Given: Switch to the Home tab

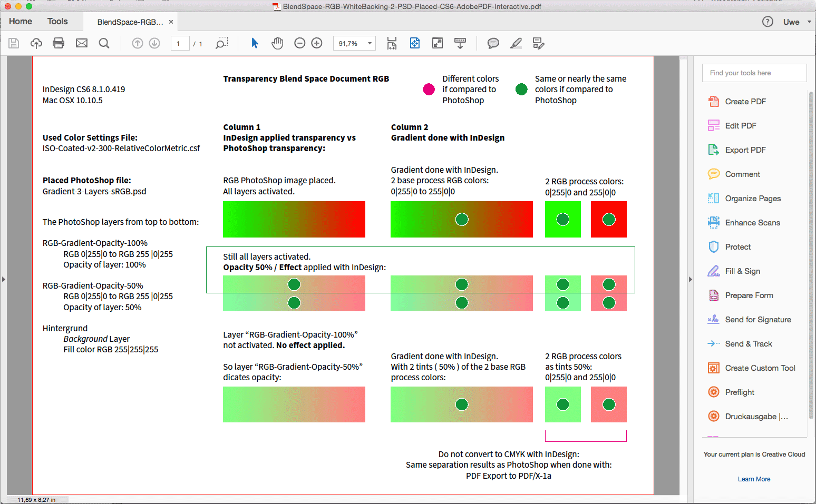Looking at the screenshot, I should pos(21,22).
